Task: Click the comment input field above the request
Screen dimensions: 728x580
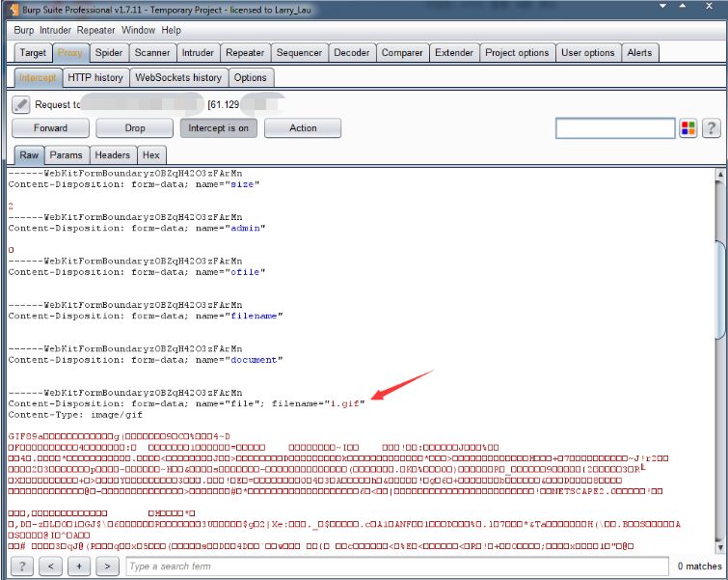Action: point(615,128)
